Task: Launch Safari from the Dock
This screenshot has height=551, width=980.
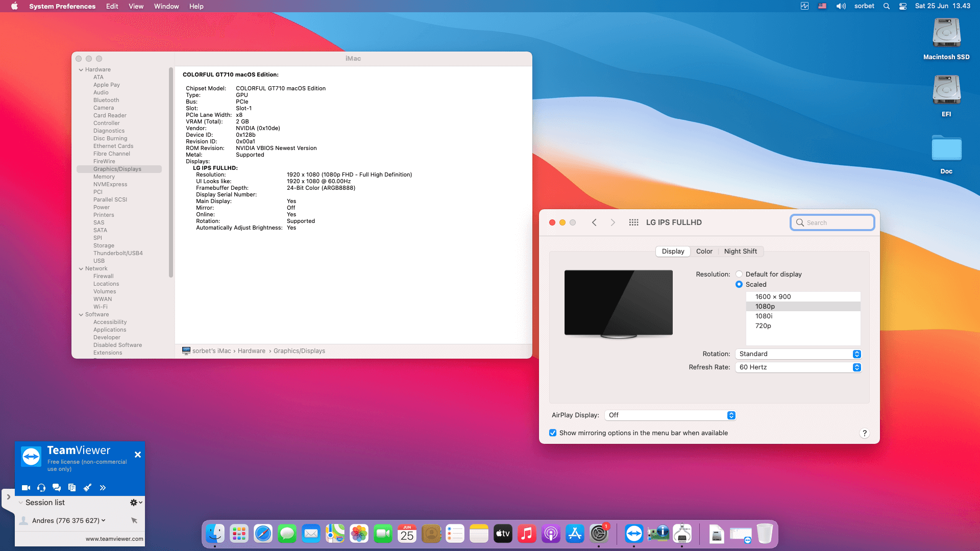Action: (263, 534)
